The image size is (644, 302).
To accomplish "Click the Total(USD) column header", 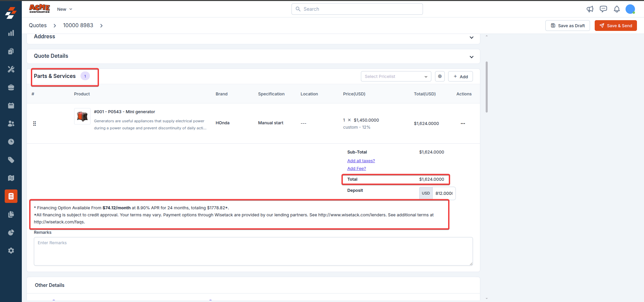I will tap(425, 94).
